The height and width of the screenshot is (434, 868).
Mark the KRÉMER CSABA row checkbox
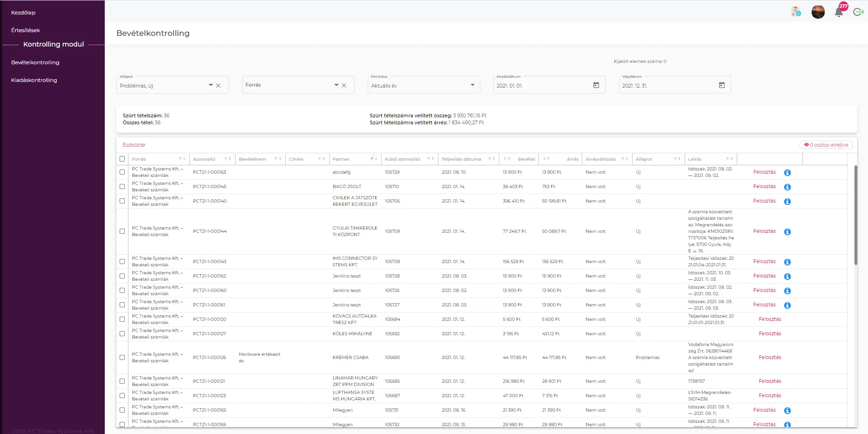tap(122, 357)
